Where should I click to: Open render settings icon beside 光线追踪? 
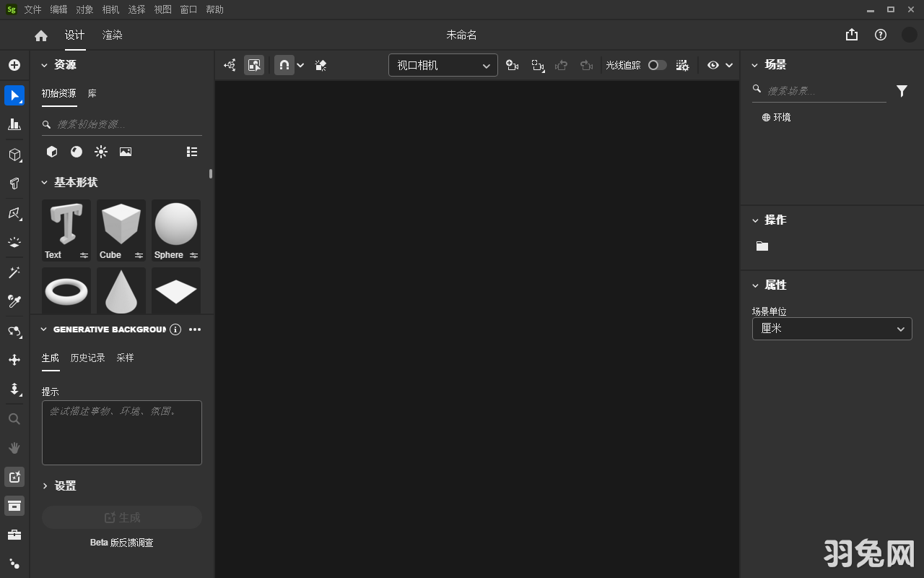tap(681, 65)
